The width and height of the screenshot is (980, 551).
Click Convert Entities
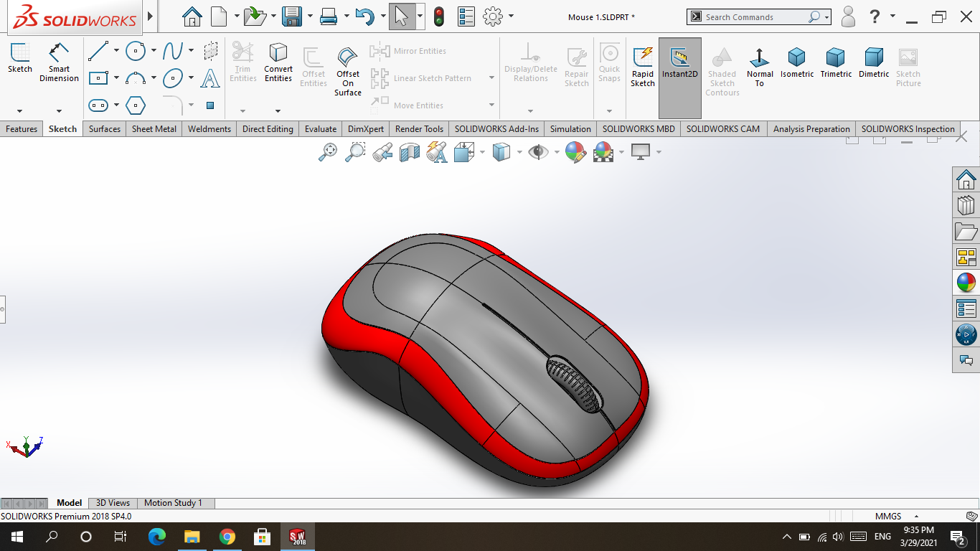[278, 63]
